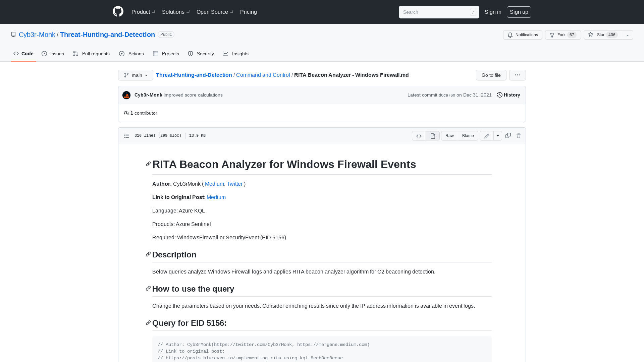
Task: Open the star lists dropdown arrow
Action: [628, 35]
